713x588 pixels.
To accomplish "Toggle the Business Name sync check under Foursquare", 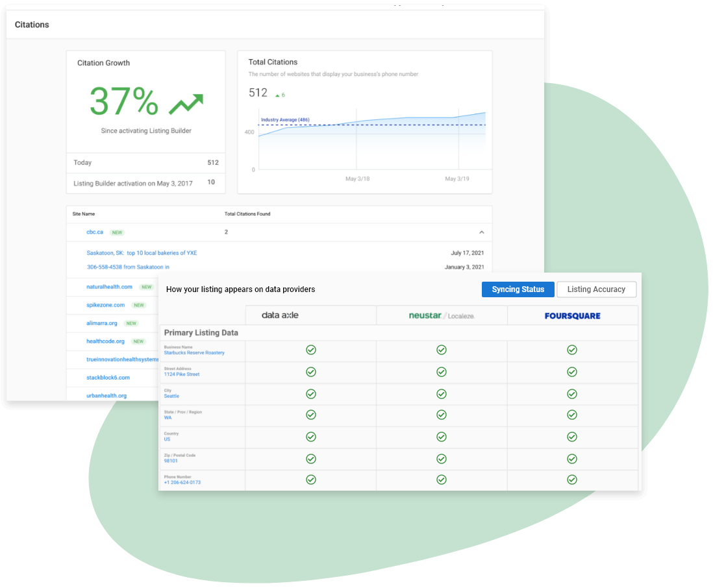I will [572, 350].
